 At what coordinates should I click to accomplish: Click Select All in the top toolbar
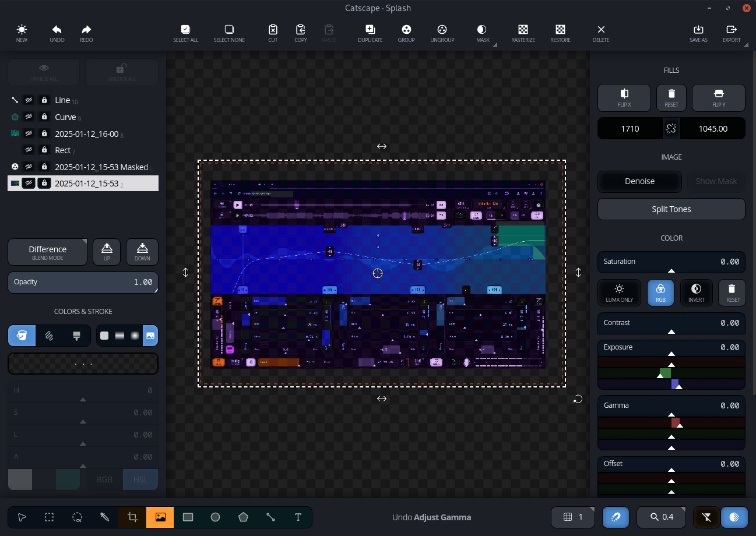(185, 33)
